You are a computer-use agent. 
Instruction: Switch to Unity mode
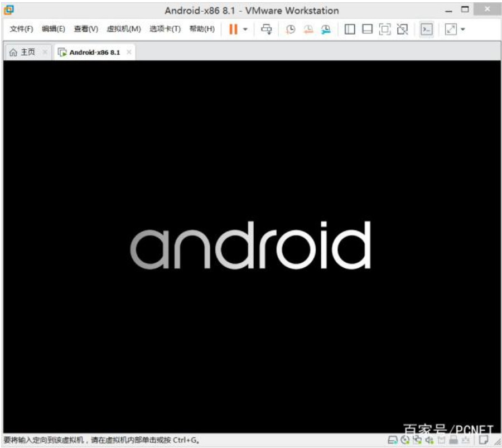(402, 30)
